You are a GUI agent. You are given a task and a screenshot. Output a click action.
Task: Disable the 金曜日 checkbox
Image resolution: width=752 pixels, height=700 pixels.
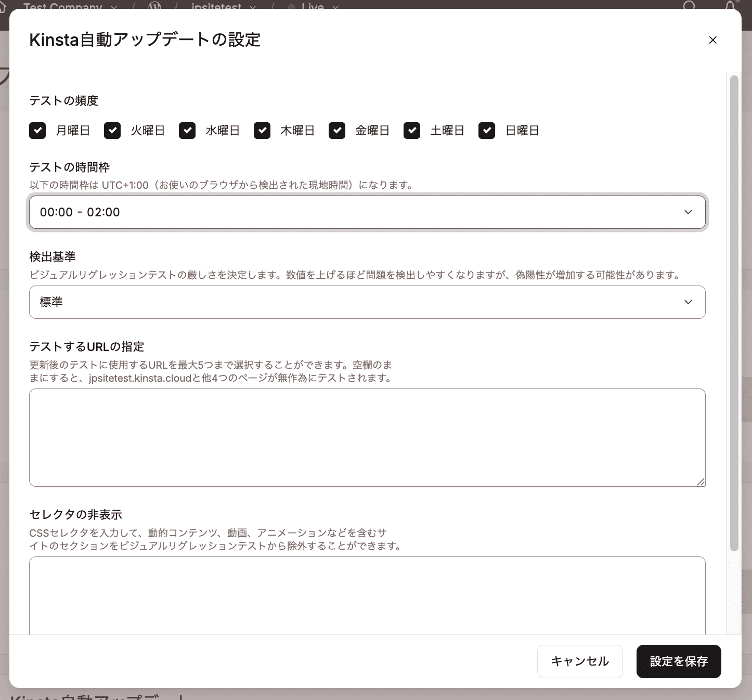click(337, 131)
